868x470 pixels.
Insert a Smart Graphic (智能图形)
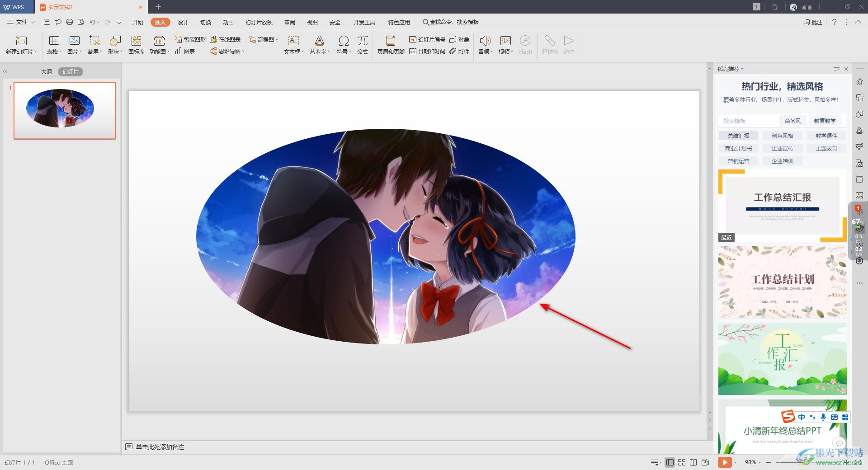coord(190,40)
